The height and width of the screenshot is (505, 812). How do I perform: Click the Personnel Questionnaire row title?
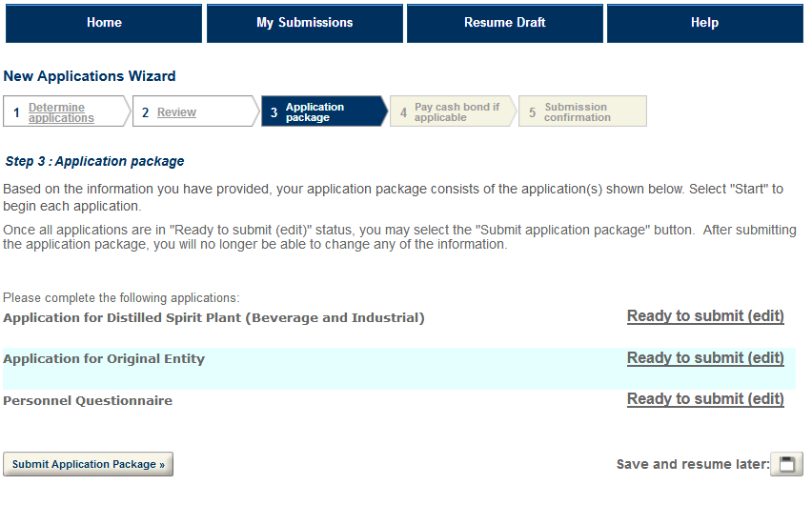pyautogui.click(x=88, y=401)
